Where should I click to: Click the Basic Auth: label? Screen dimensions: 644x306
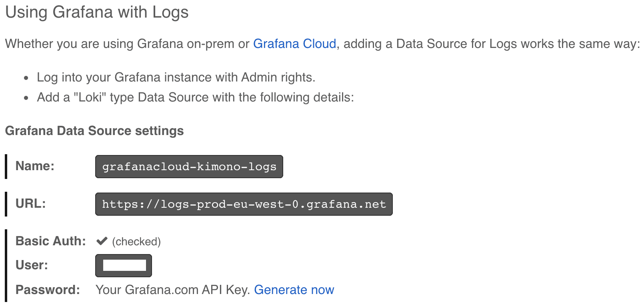pos(50,241)
